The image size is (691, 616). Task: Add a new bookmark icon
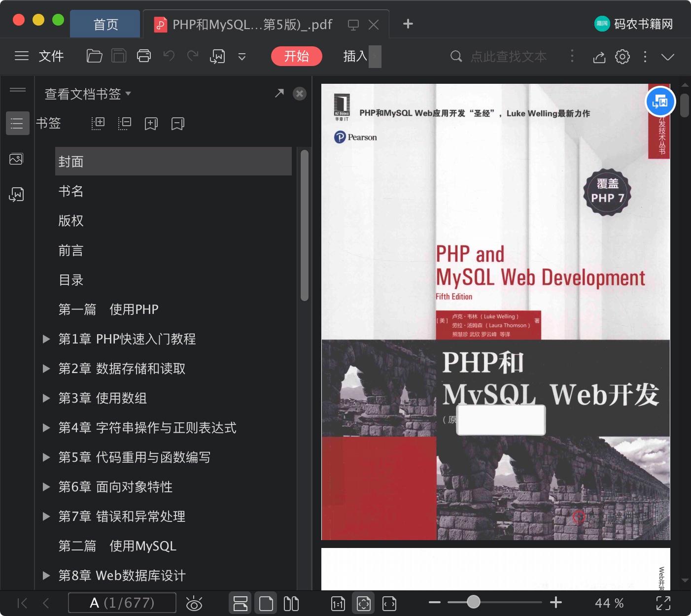[x=151, y=123]
